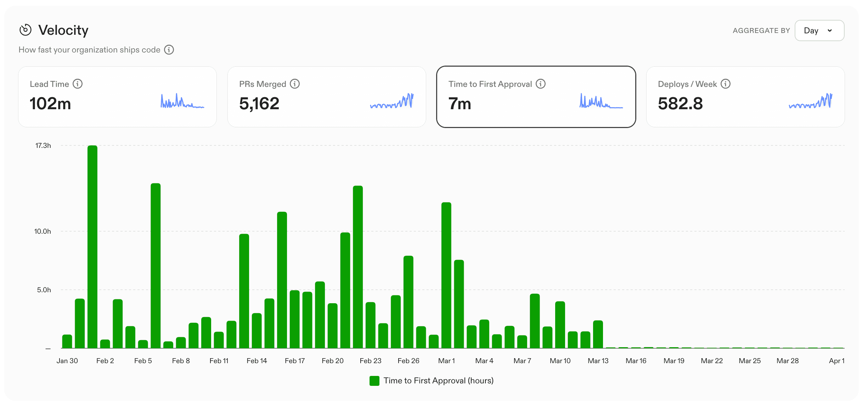Click the Deploys / Week info icon
868x405 pixels.
(726, 84)
